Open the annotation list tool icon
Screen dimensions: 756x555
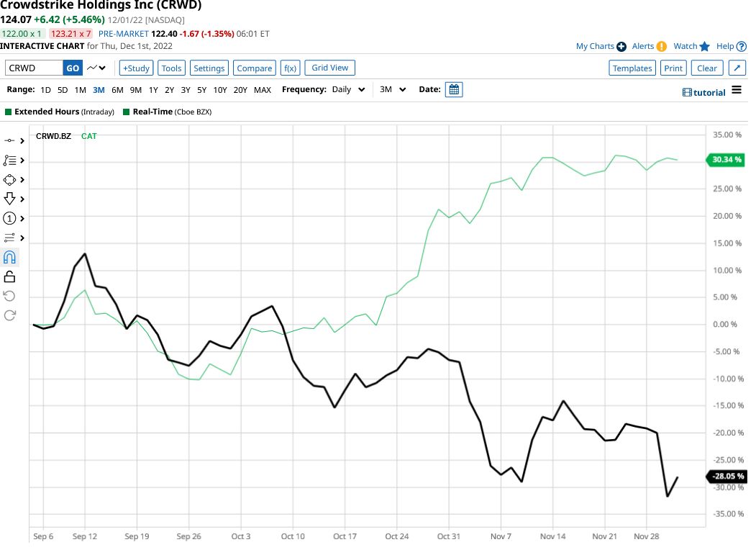[9, 161]
